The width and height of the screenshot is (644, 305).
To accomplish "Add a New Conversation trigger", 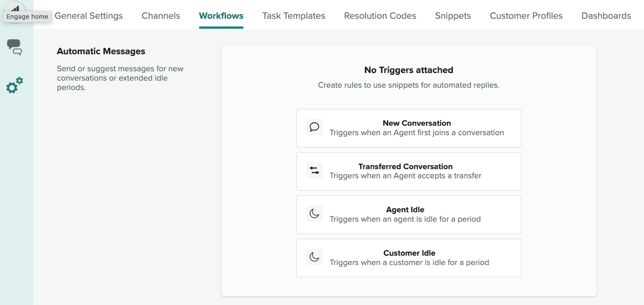I will [x=417, y=123].
